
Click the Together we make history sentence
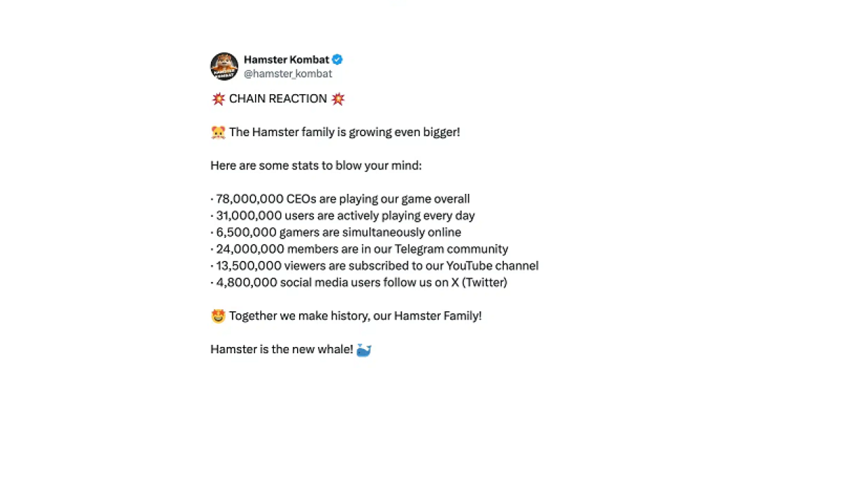point(355,316)
